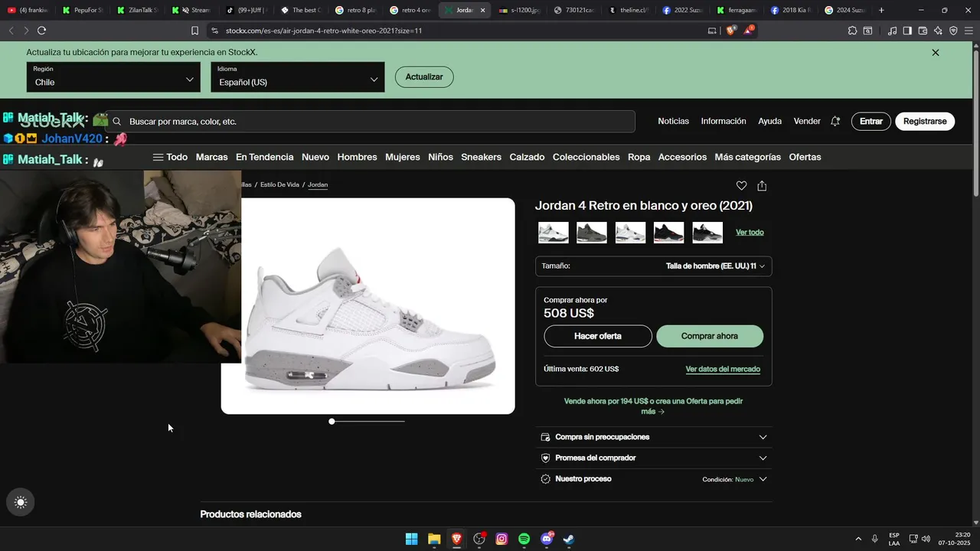Open the Idioma dropdown showing Español (US)

[x=298, y=77]
